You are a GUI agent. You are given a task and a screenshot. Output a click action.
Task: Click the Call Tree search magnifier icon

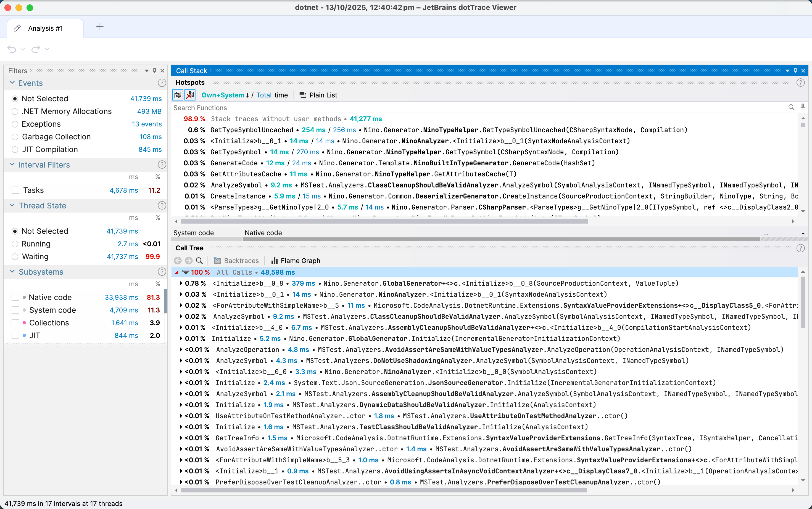199,261
